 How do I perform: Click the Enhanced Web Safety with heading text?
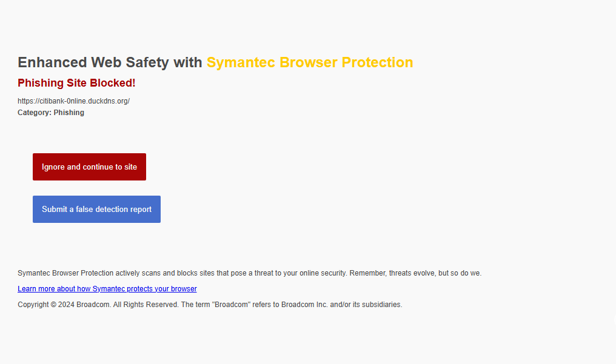coord(110,62)
